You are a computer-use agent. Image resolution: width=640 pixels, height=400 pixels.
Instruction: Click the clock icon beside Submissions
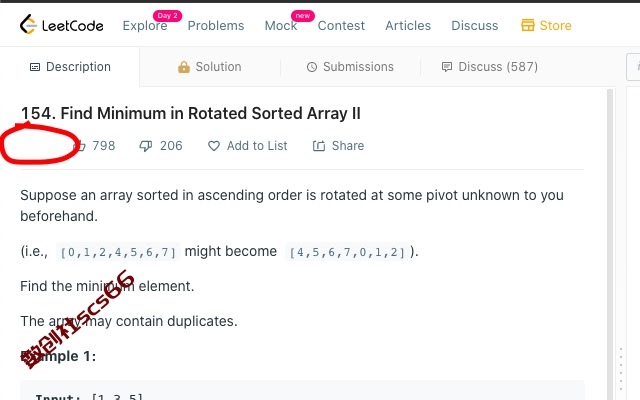click(x=312, y=67)
